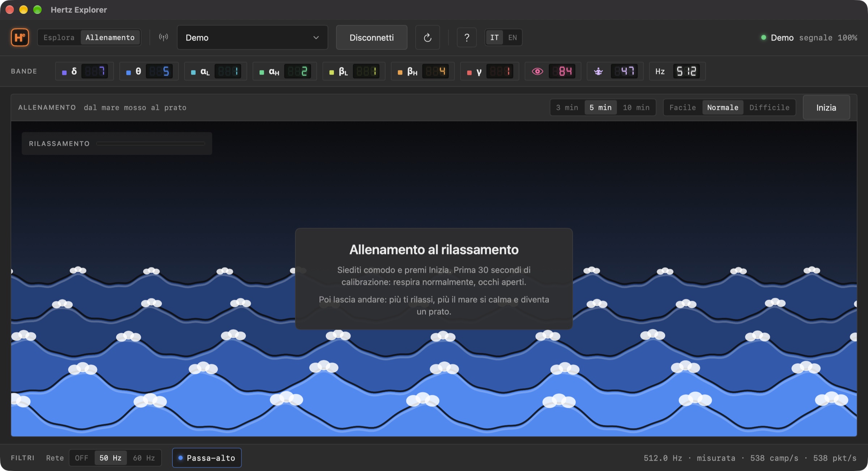The height and width of the screenshot is (471, 868).
Task: Start training with Inizia button
Action: (x=826, y=108)
